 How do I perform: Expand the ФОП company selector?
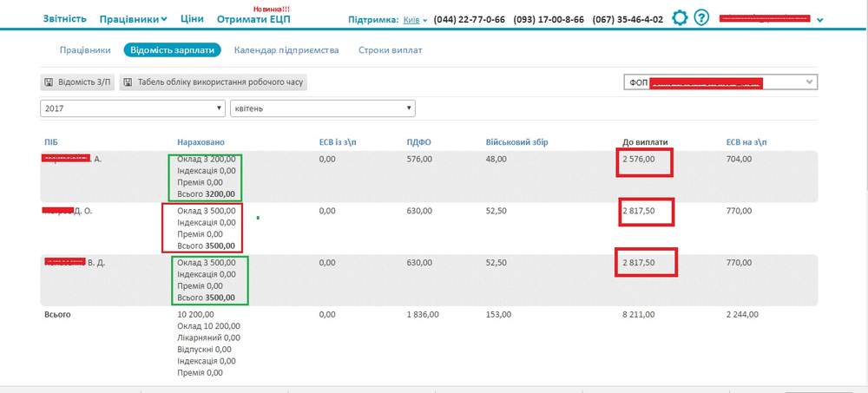(x=720, y=82)
